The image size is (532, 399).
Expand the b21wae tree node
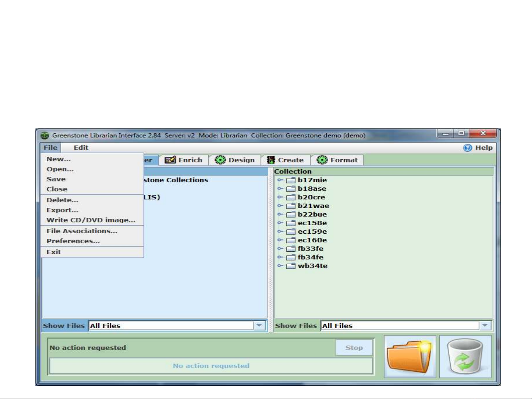click(x=280, y=206)
